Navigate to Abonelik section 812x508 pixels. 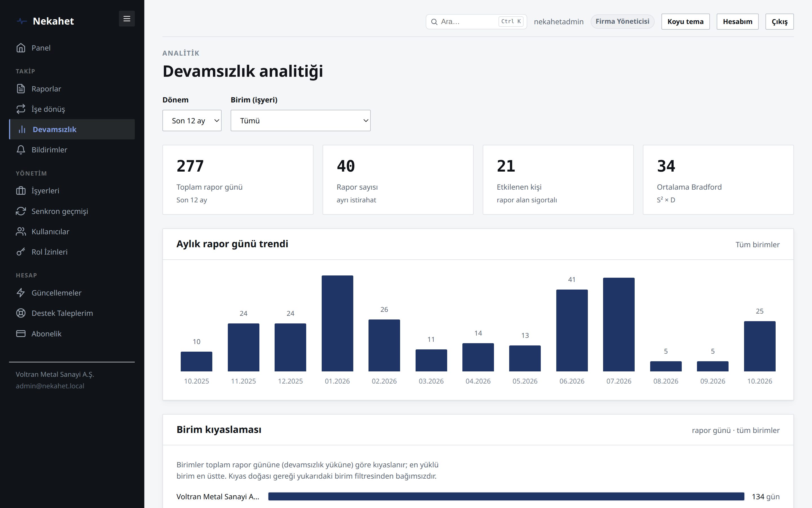click(72, 334)
